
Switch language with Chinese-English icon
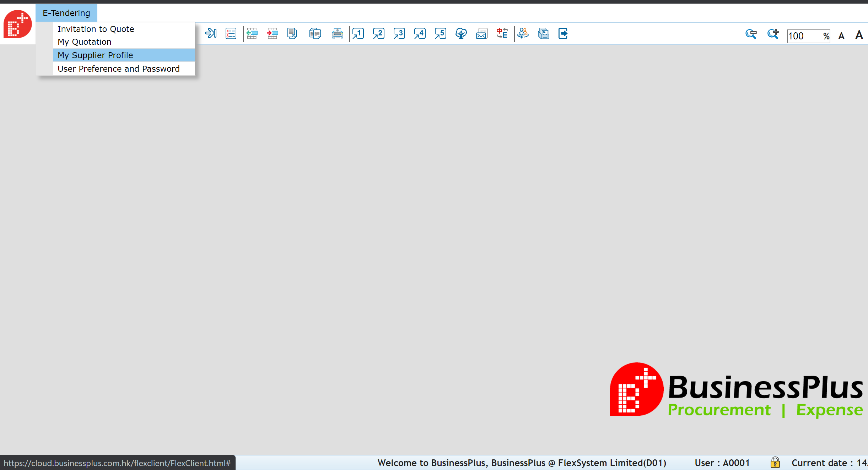[x=502, y=34]
